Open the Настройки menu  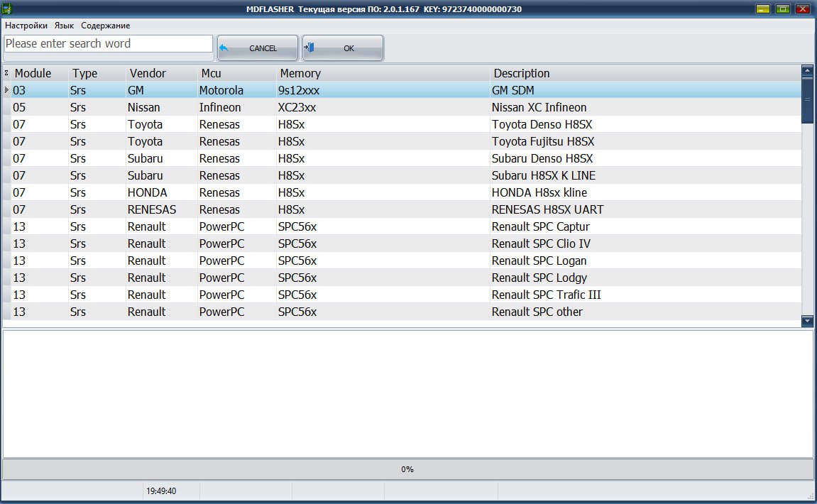26,26
